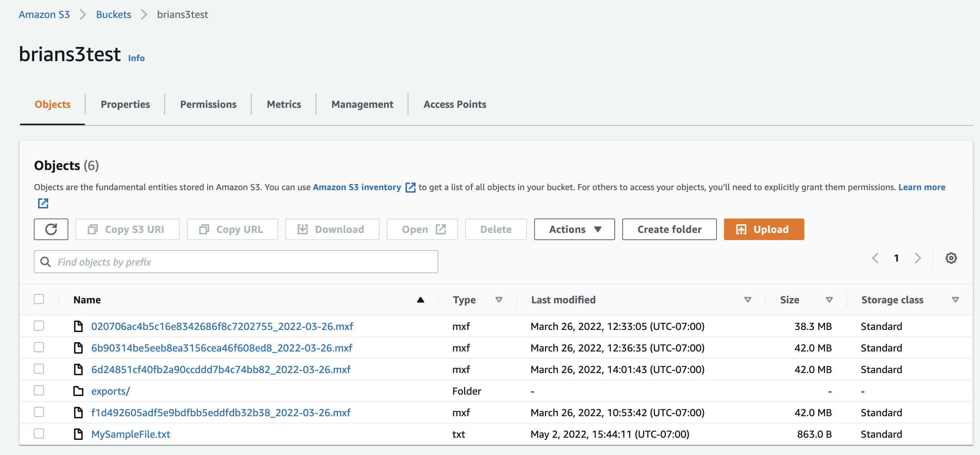Screen dimensions: 980x455
Task: Go to previous page arrow in pagination
Action: click(875, 258)
